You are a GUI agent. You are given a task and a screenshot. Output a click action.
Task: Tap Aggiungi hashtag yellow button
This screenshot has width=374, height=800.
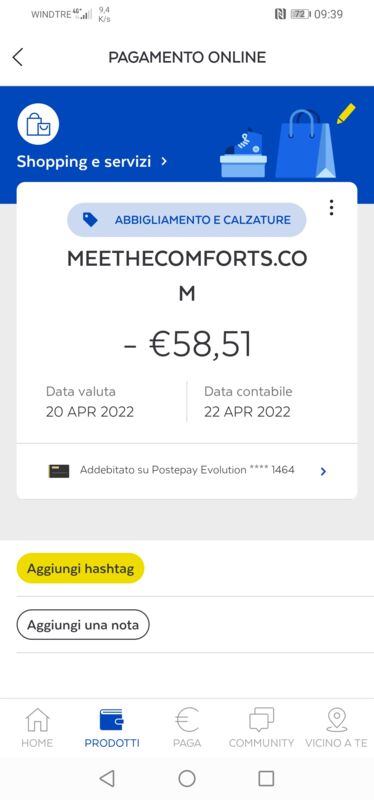[81, 568]
